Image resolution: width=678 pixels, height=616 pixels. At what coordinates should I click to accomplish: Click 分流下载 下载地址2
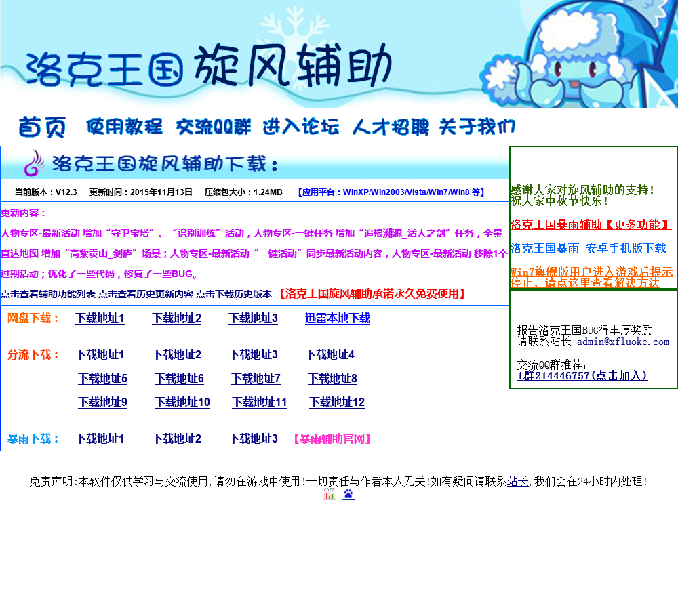click(x=176, y=355)
